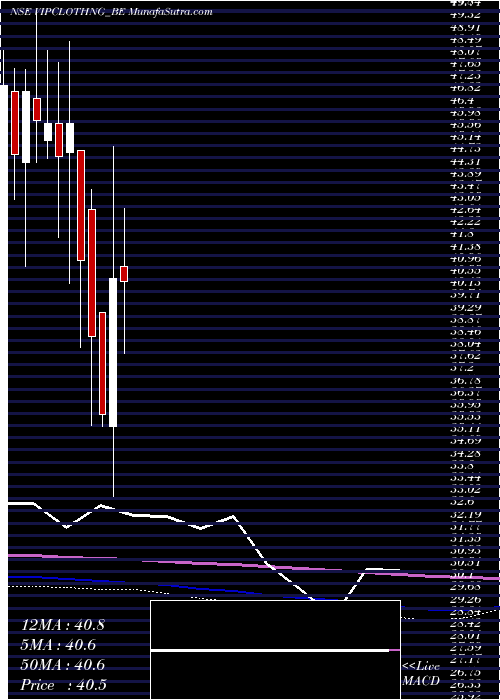Viewport: 500px width, 700px height.
Task: Click the 33.44 price axis label
Action: click(x=466, y=478)
